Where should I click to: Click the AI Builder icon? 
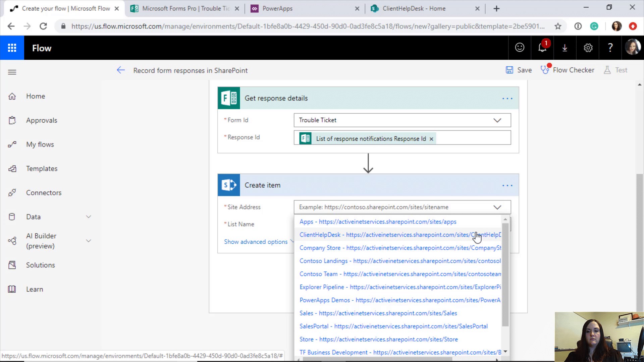click(12, 241)
